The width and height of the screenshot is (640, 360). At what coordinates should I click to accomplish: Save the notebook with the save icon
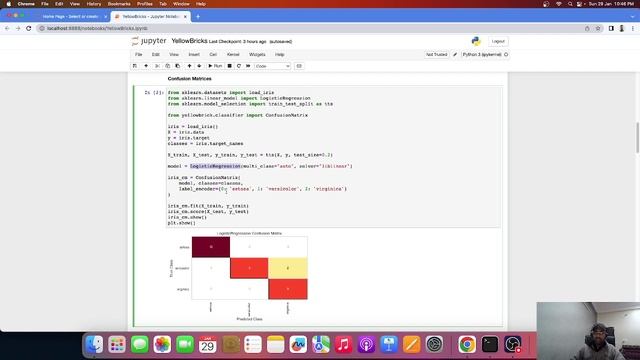point(135,66)
